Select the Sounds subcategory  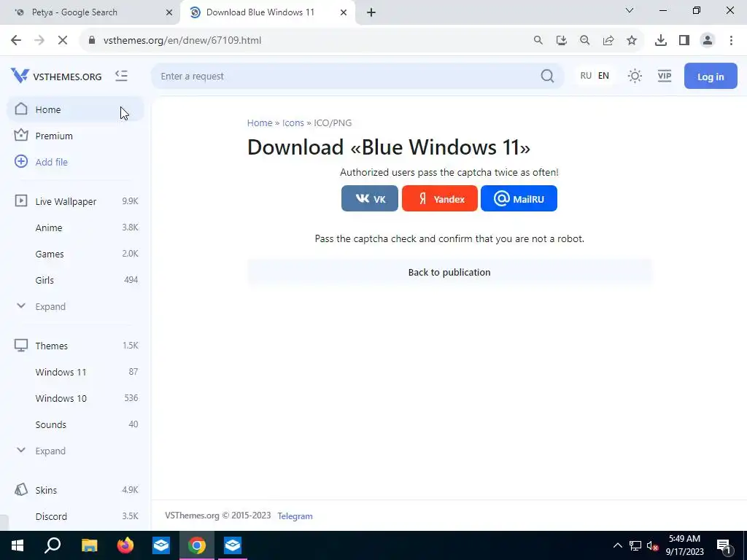pos(75,424)
